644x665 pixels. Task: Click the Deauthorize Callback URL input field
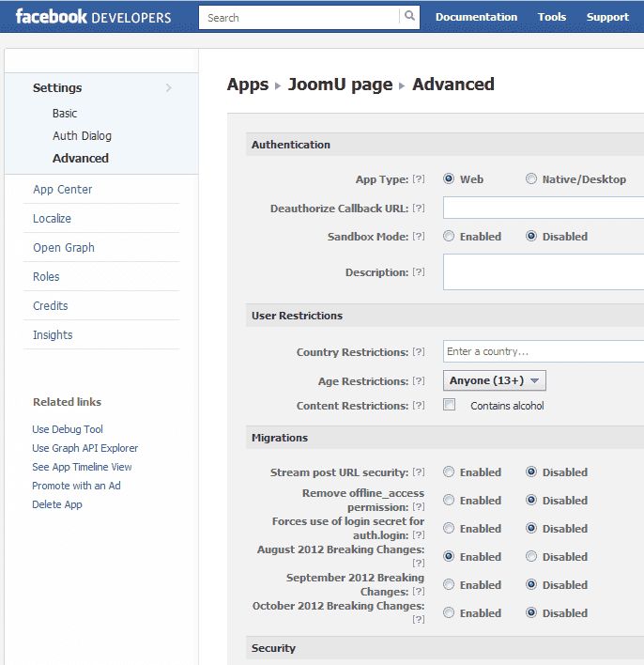click(x=543, y=208)
